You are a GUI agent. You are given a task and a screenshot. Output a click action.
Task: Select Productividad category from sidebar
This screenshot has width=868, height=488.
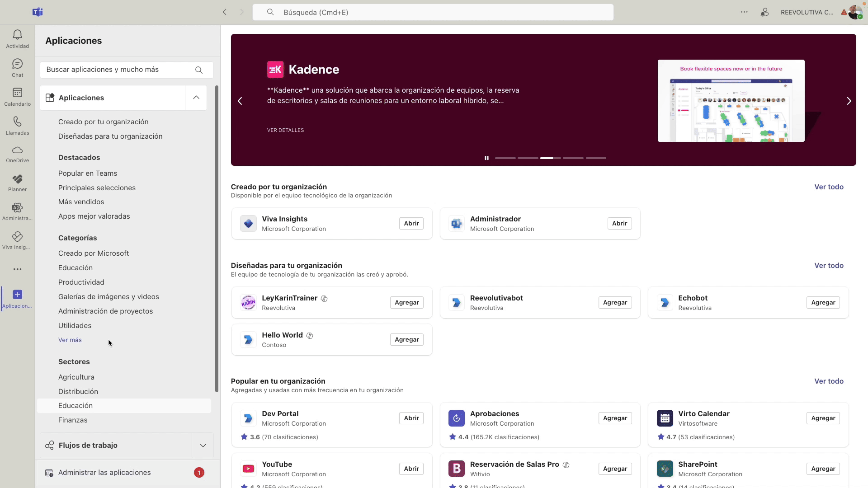[x=81, y=282]
